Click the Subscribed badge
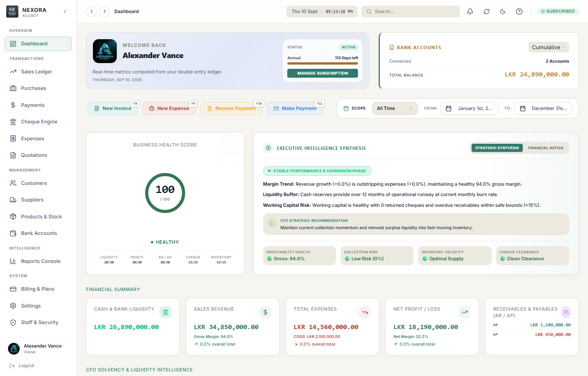Image resolution: width=588 pixels, height=376 pixels. point(558,12)
